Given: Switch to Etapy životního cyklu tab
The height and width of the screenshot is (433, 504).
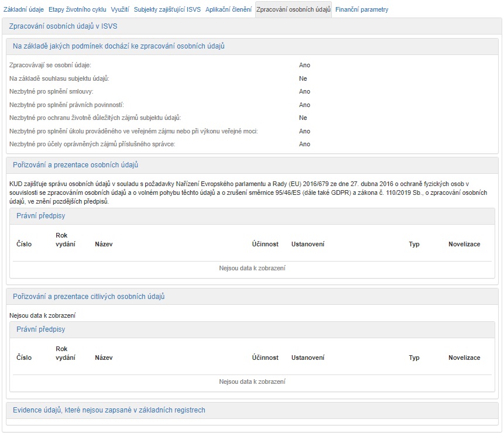Looking at the screenshot, I should [x=77, y=9].
